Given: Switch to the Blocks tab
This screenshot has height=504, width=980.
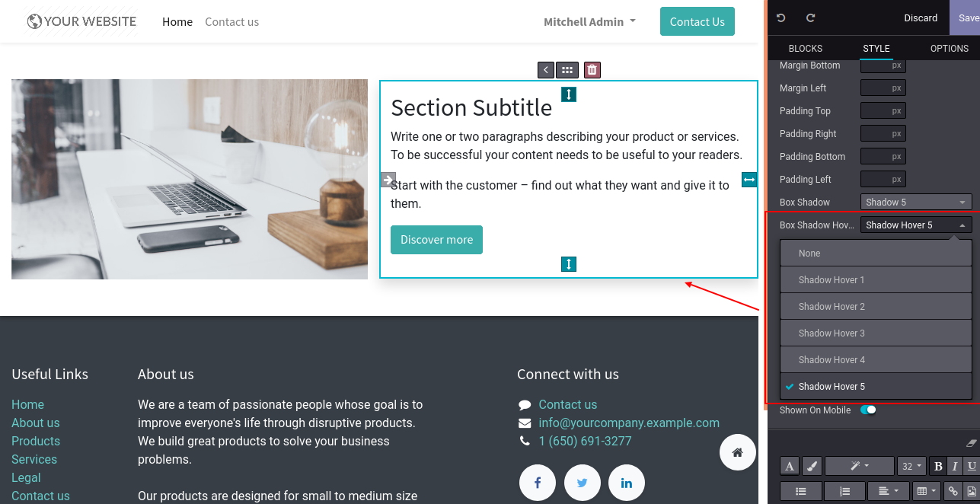Looking at the screenshot, I should 805,49.
